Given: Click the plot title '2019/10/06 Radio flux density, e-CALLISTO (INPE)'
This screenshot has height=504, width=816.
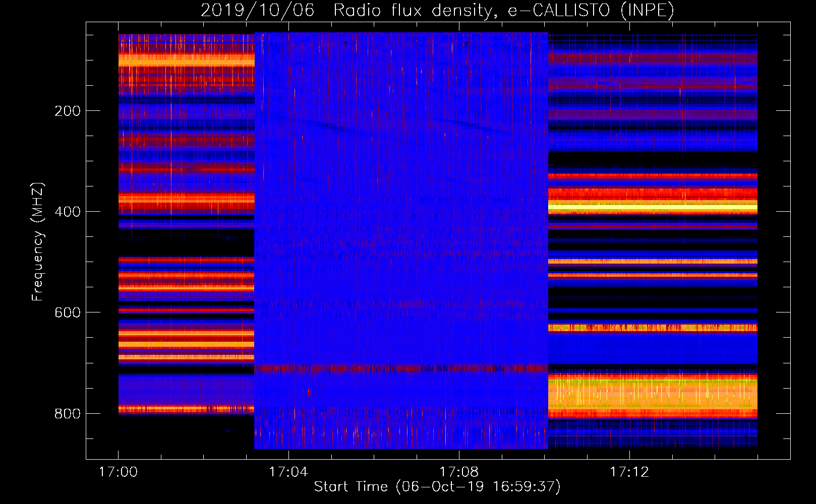Looking at the screenshot, I should coord(437,11).
